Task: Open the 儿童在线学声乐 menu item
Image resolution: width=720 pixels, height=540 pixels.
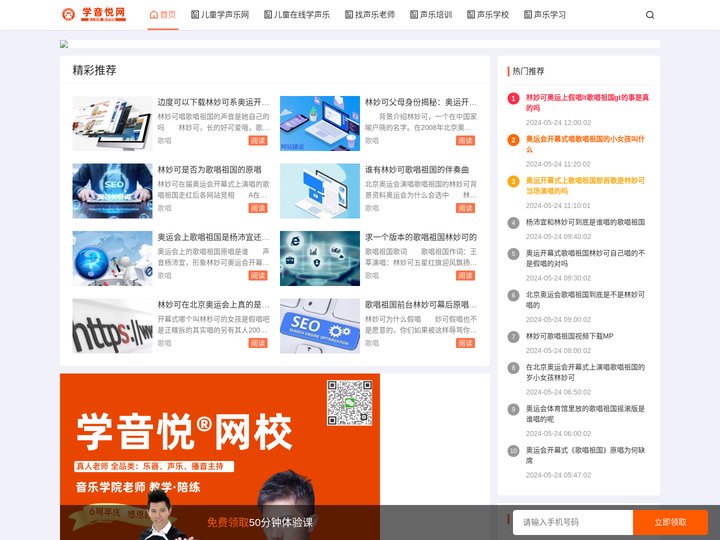Action: 297,15
